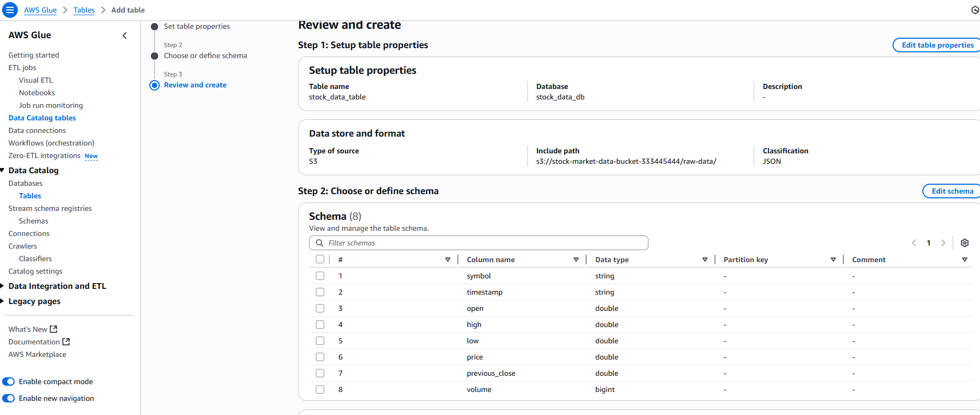Go to previous schema page
Image resolution: width=980 pixels, height=415 pixels.
click(914, 243)
